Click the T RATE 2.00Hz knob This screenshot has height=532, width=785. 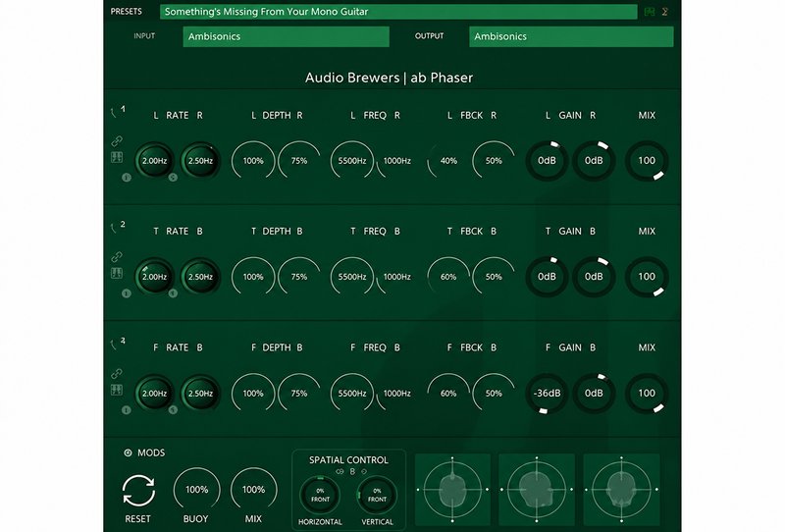[x=154, y=277]
